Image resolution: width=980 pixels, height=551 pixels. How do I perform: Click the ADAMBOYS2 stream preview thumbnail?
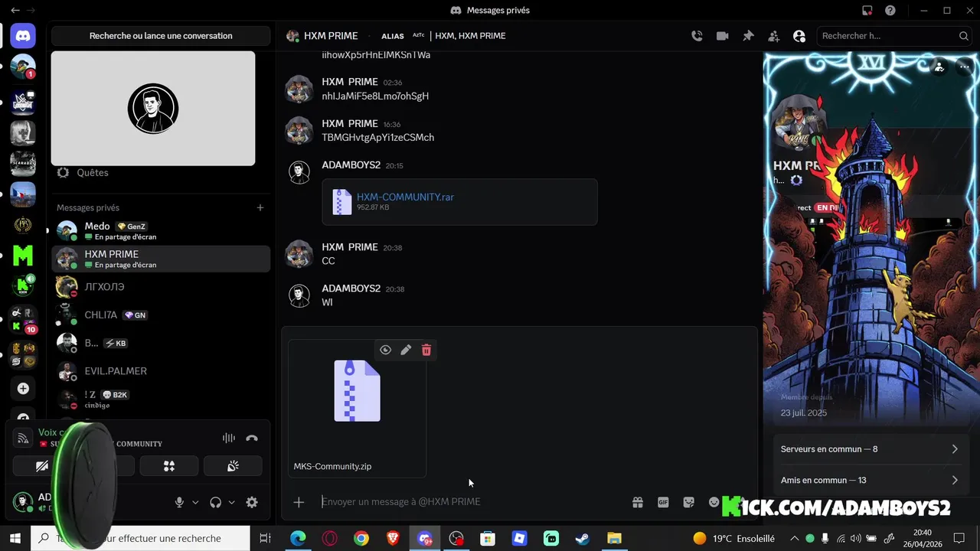tap(153, 108)
